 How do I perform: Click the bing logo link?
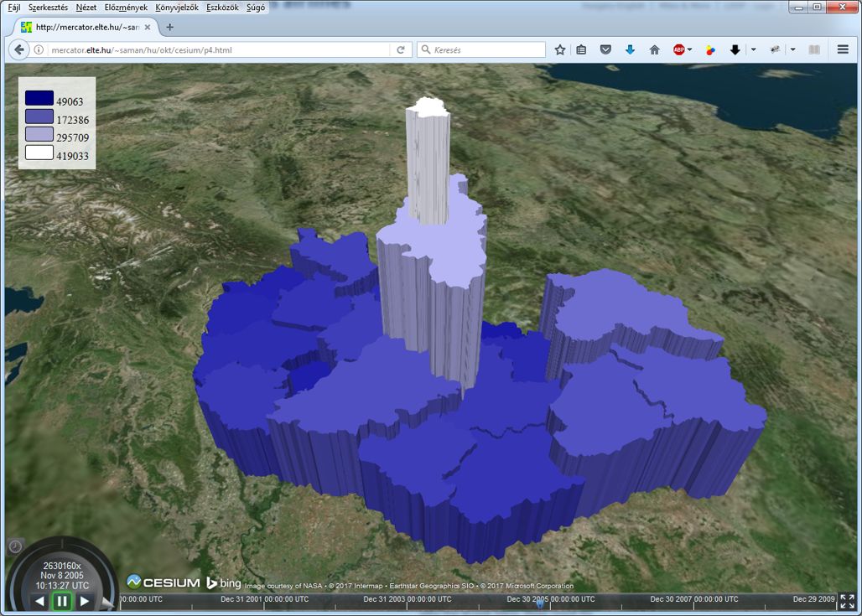pos(223,582)
